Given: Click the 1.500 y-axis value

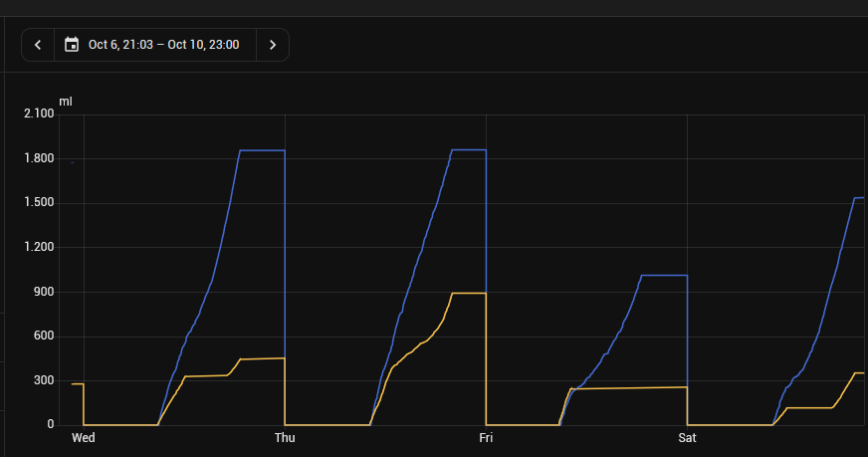Looking at the screenshot, I should click(x=39, y=202).
